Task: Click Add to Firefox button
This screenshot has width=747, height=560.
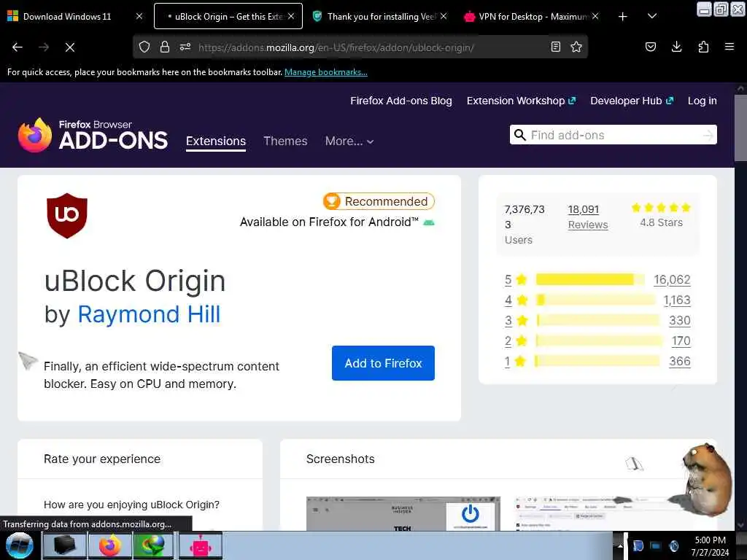Action: click(x=383, y=363)
